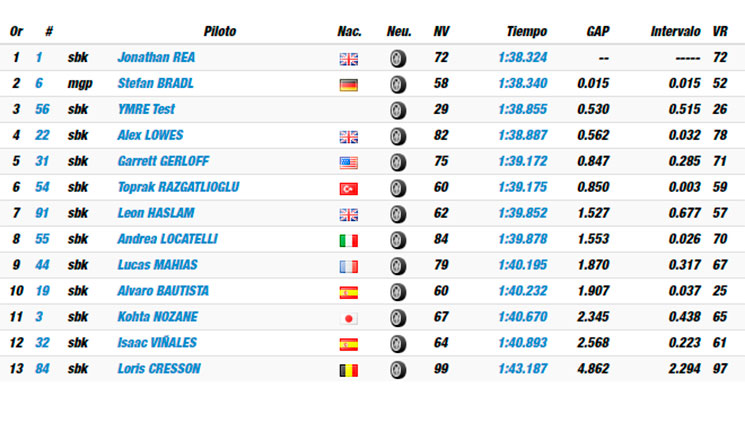Click the Turkish flag for Toprak RAZGATLIOGLU
The image size is (745, 423).
(349, 189)
